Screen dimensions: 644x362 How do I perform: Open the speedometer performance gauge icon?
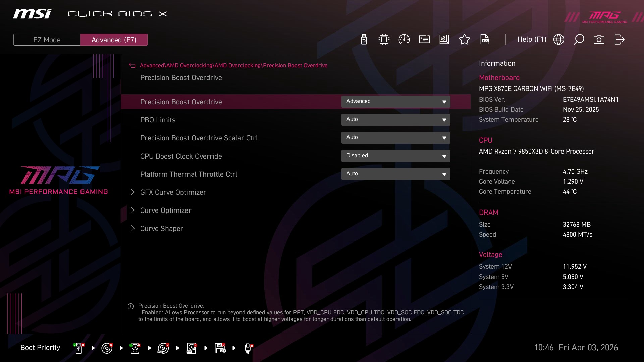coord(404,40)
